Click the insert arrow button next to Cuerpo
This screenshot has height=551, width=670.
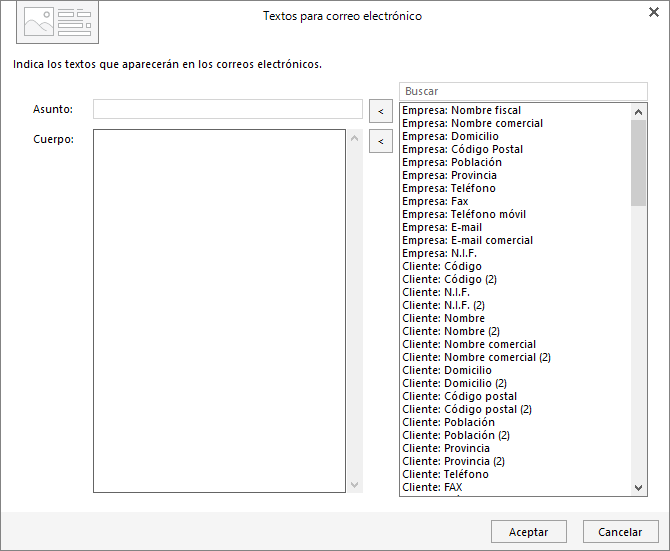click(x=381, y=141)
